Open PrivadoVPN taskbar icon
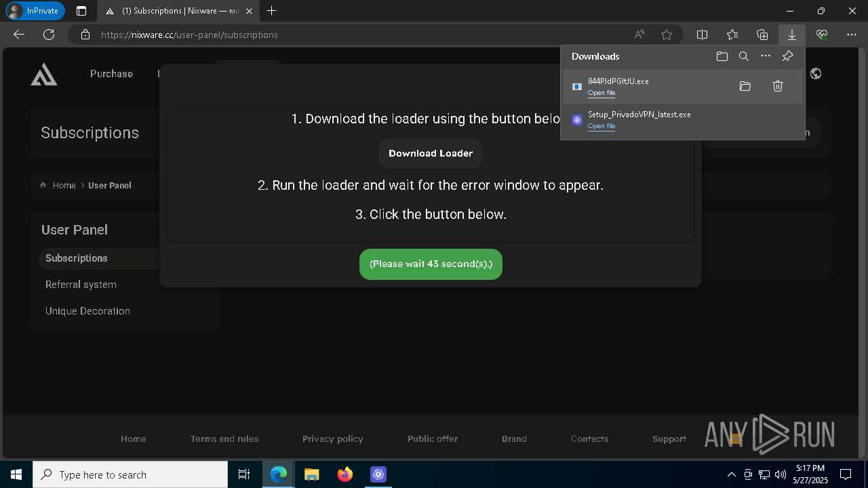 378,474
